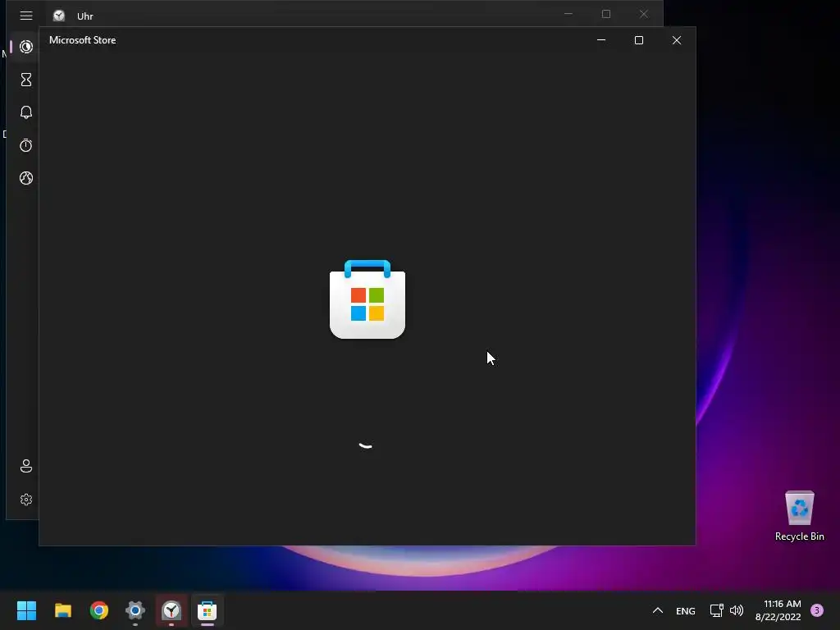Open File Explorer from the taskbar
Viewport: 840px width, 630px height.
point(63,610)
